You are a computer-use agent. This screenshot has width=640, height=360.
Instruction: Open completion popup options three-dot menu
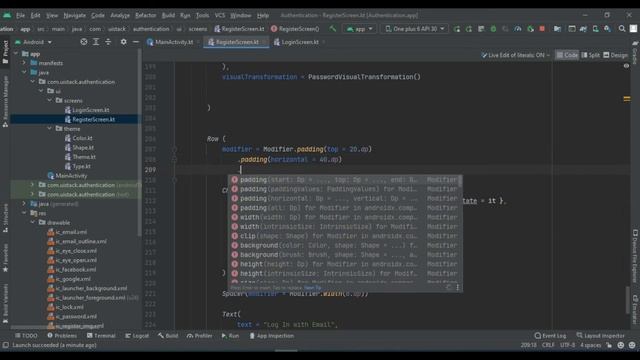pyautogui.click(x=458, y=287)
